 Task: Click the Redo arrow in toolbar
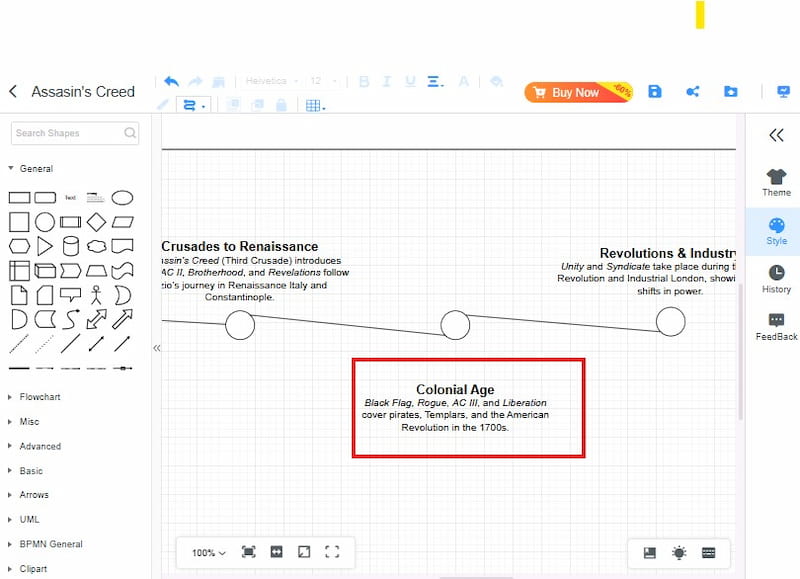[195, 81]
